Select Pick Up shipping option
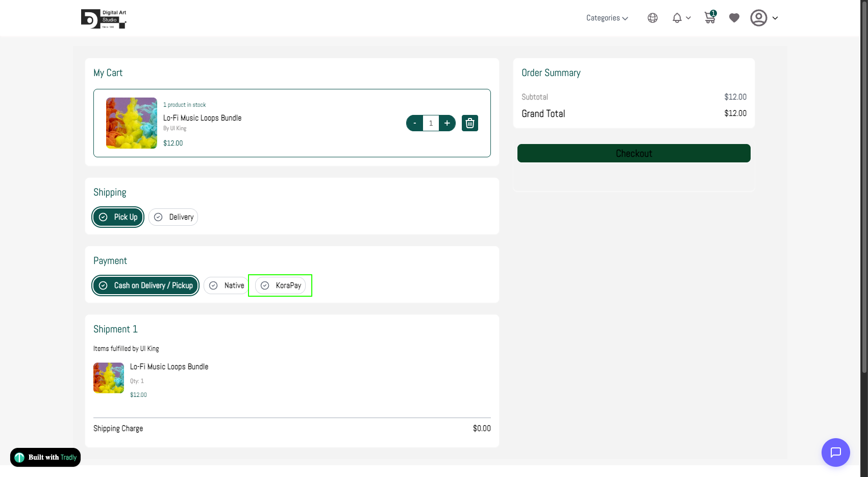The width and height of the screenshot is (868, 477). [118, 217]
